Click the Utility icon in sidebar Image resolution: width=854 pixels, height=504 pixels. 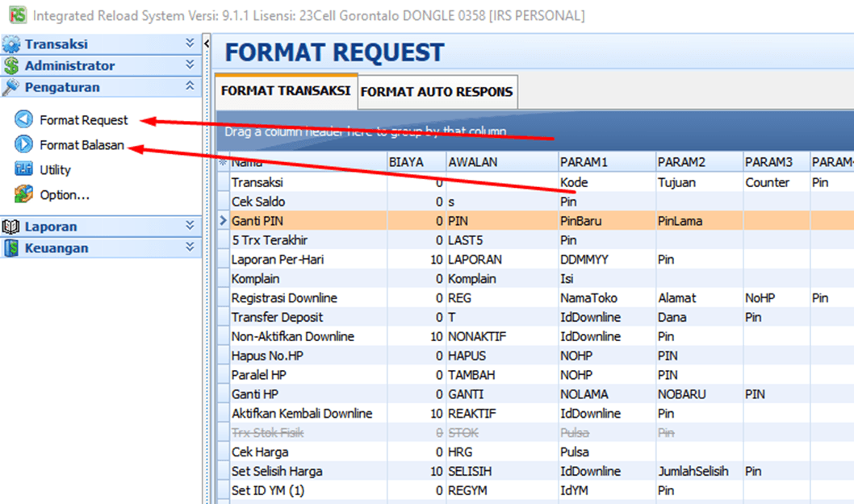(x=24, y=169)
